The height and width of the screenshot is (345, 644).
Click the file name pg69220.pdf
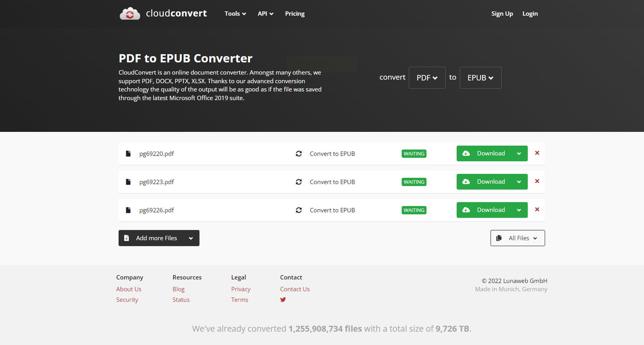coord(157,154)
